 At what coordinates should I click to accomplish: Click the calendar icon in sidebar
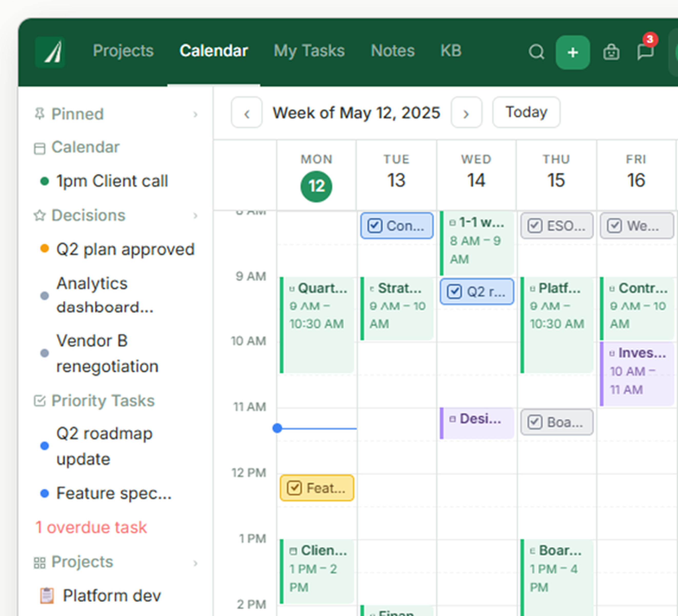click(40, 148)
